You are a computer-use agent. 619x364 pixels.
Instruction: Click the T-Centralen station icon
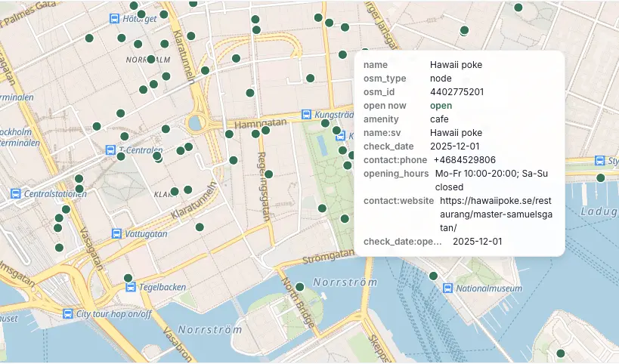pyautogui.click(x=110, y=150)
